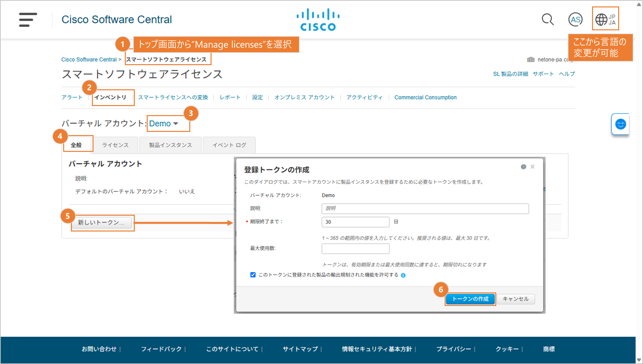Click the search magnifier icon
The image size is (643, 364).
547,20
